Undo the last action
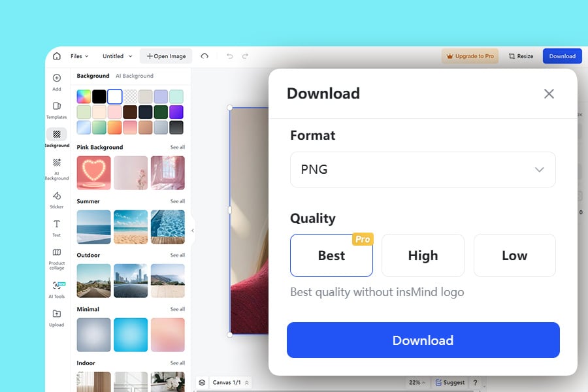Viewport: 588px width, 392px height. point(229,56)
